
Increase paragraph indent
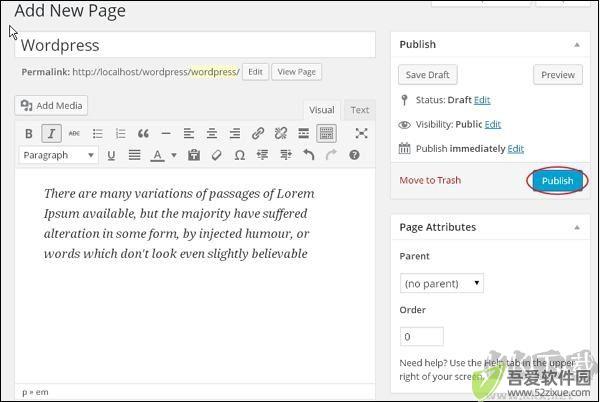pyautogui.click(x=285, y=155)
